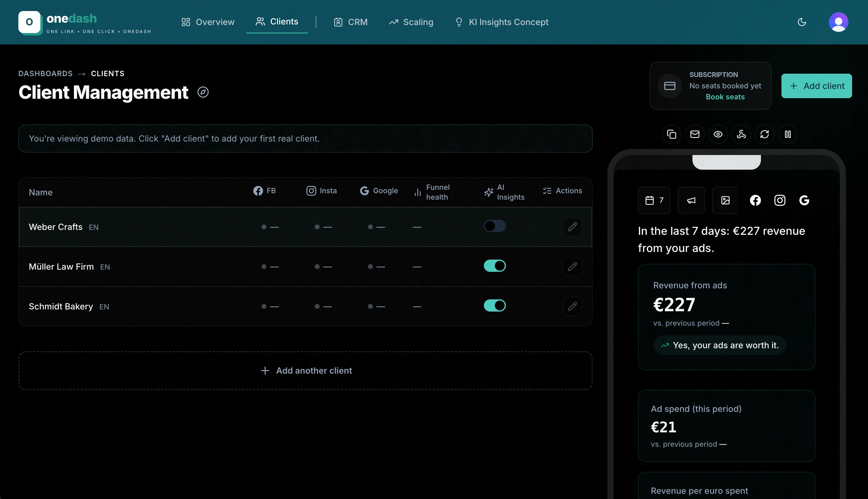This screenshot has height=499, width=868.
Task: Disable AI Insights for Müller Law Firm
Action: pos(494,266)
